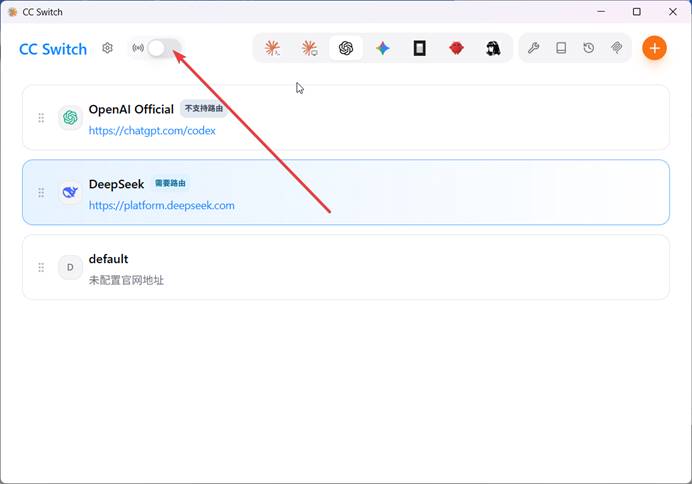Switch to the Claude Code app tab

pyautogui.click(x=272, y=48)
